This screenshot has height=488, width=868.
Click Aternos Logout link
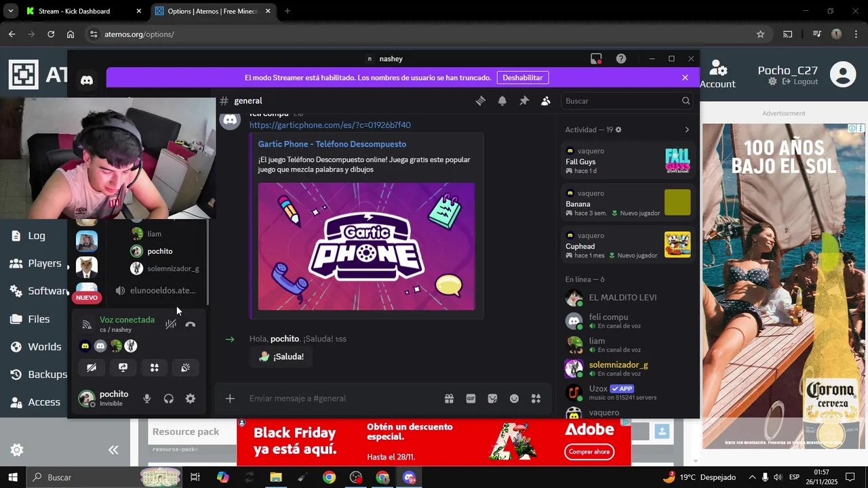point(800,82)
